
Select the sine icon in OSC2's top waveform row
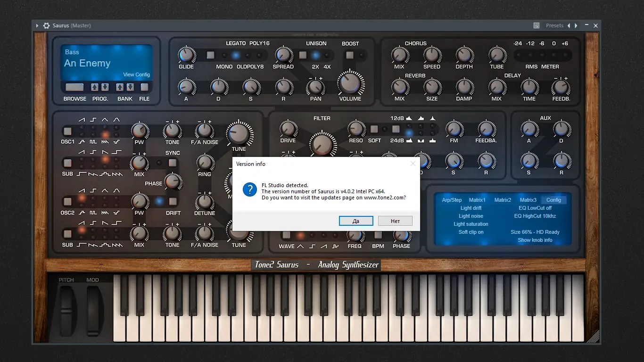click(116, 190)
